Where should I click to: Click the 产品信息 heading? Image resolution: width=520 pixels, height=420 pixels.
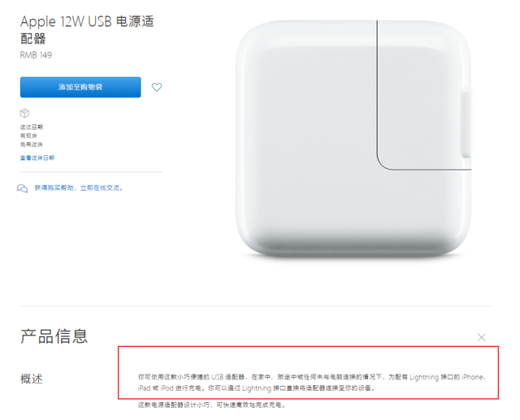[x=54, y=336]
